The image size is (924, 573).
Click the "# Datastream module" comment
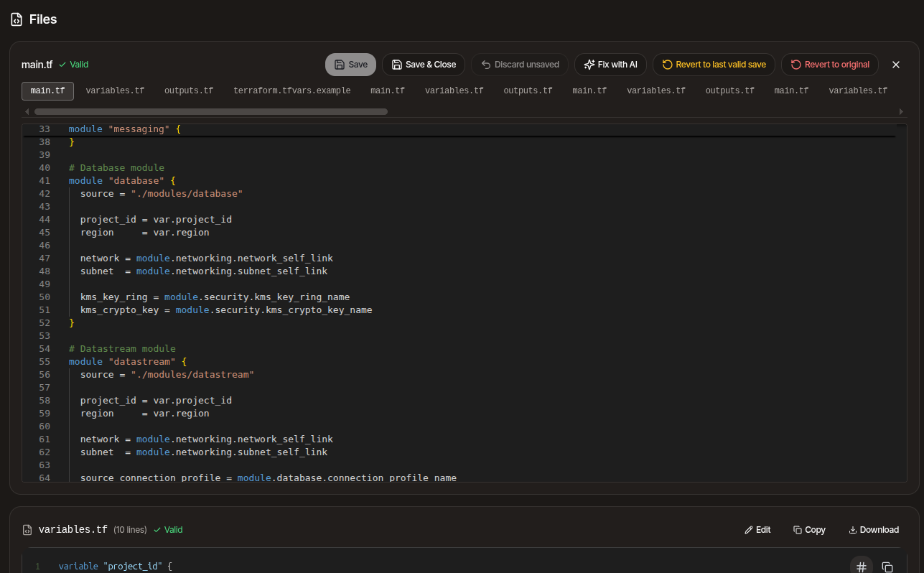pos(122,349)
